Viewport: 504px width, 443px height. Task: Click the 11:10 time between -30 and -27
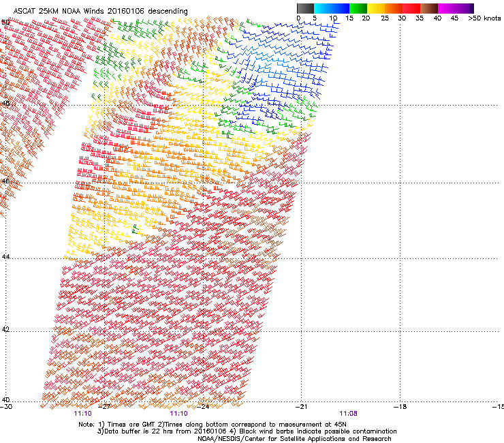pos(82,414)
